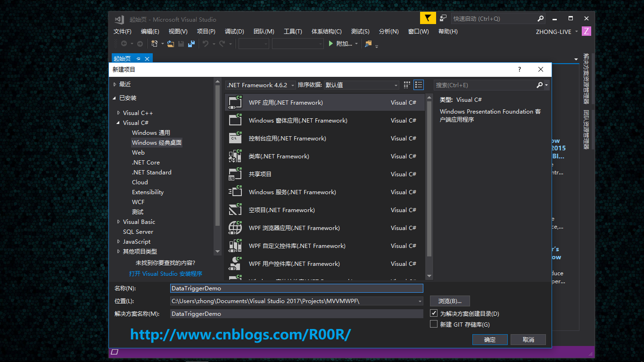Open the 排序依据 默认值 sort dropdown
Screen dimensions: 644x362
[x=362, y=85]
